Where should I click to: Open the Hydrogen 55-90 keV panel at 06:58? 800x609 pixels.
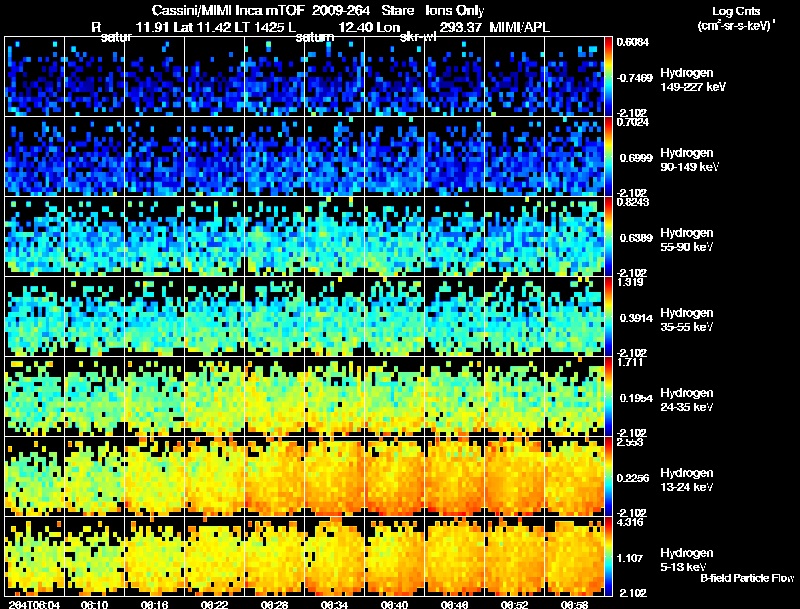574,237
